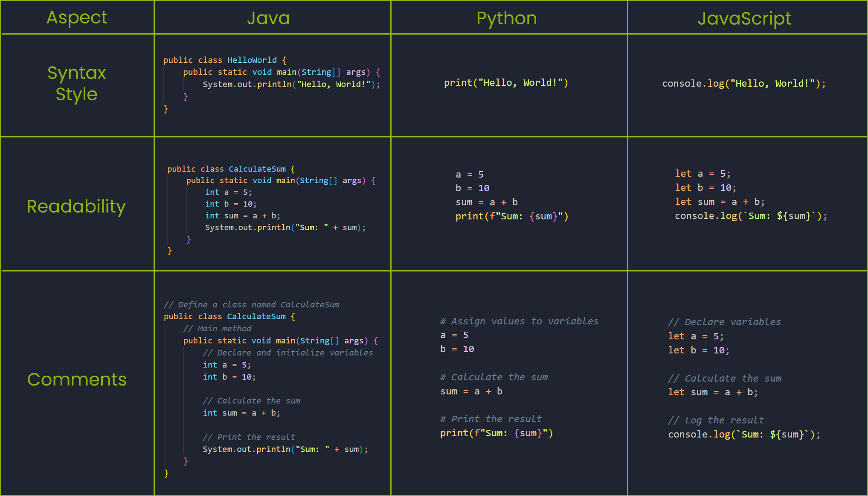Click JavaScript 'console.log("Hello, World!");' code
The image size is (868, 496).
(744, 84)
